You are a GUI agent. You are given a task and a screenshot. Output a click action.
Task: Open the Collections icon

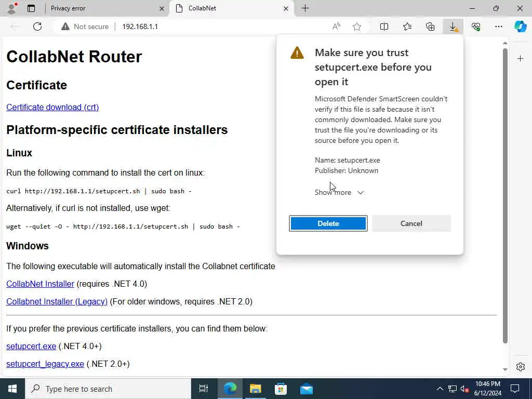point(430,26)
